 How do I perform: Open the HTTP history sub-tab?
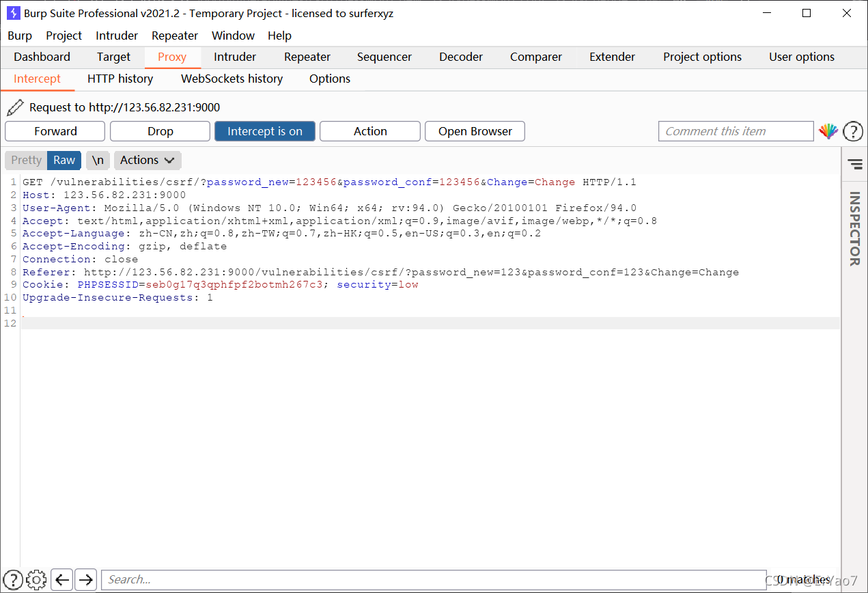[120, 79]
